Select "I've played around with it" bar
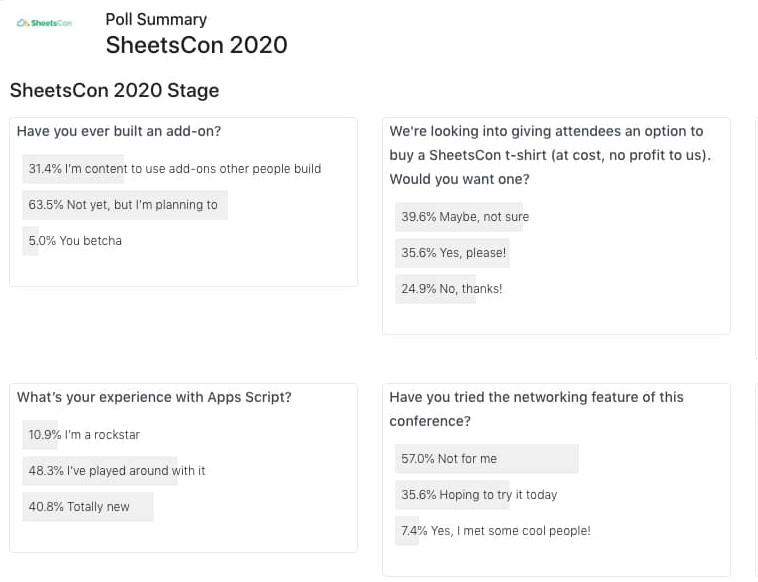Viewport: 758px width, 582px height. (x=116, y=471)
